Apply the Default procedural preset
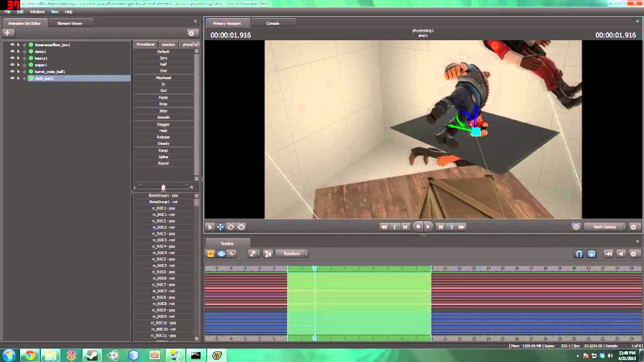644x362 pixels. point(164,52)
